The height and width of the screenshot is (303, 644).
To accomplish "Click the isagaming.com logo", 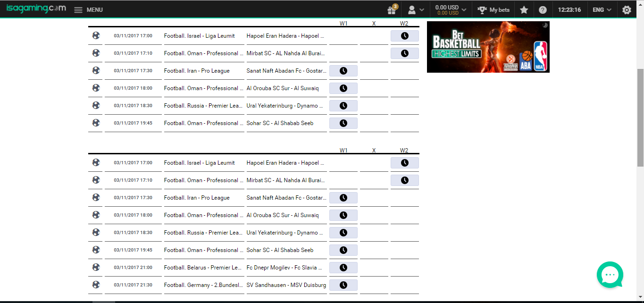I will (35, 8).
